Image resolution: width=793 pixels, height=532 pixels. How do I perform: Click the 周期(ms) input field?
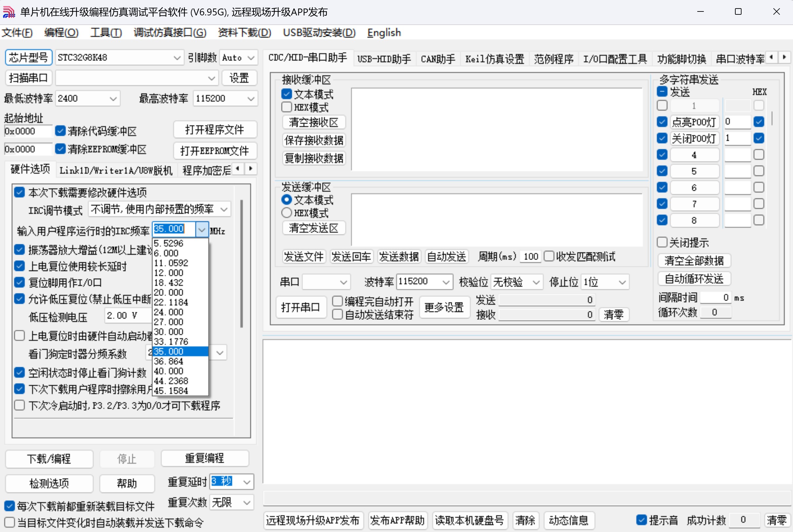(x=530, y=256)
